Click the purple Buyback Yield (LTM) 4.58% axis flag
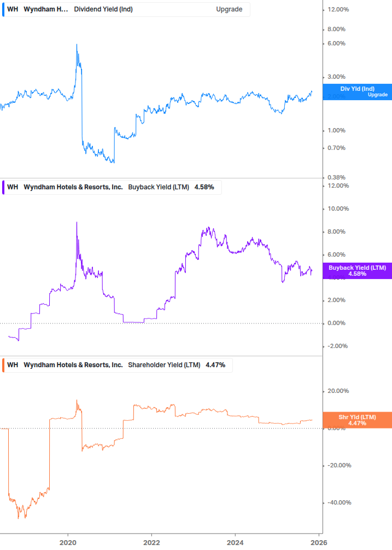Viewport: 392px width, 550px height. click(x=358, y=270)
